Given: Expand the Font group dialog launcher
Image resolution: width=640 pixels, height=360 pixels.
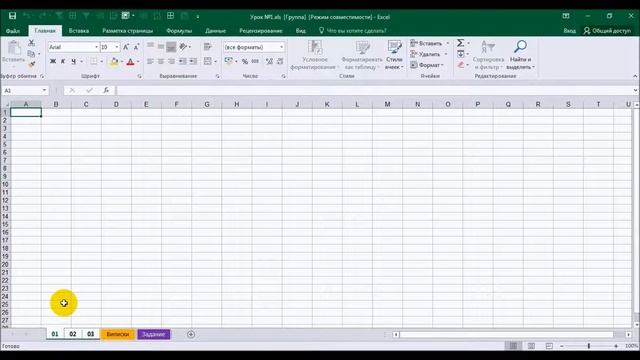Looking at the screenshot, I should [x=139, y=76].
